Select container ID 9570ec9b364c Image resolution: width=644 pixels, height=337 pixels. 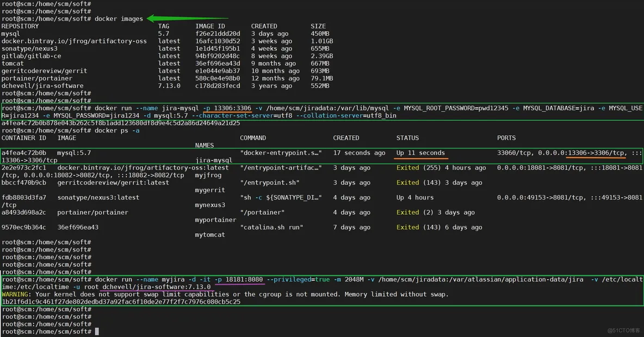point(24,227)
